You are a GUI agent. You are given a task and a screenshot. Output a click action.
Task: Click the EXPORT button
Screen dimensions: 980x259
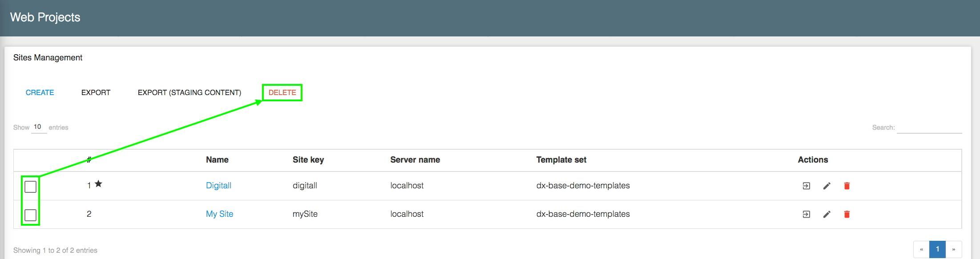[x=96, y=92]
